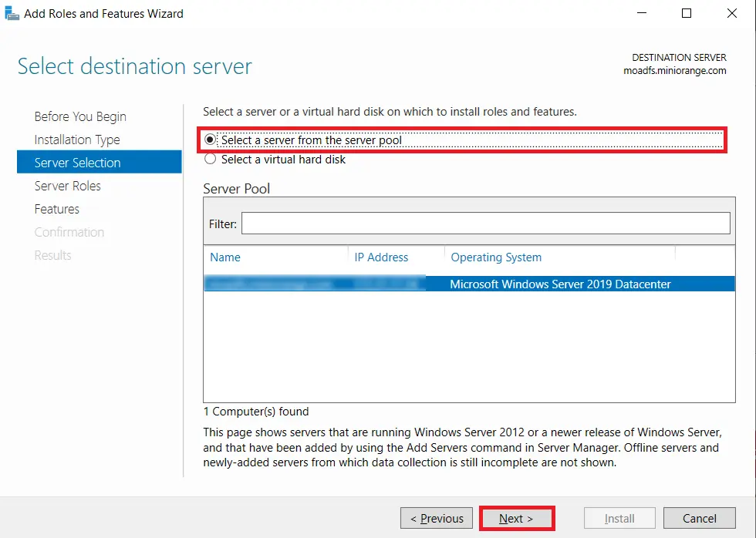Click the Confirmation step in the sidebar
The width and height of the screenshot is (756, 538).
69,232
